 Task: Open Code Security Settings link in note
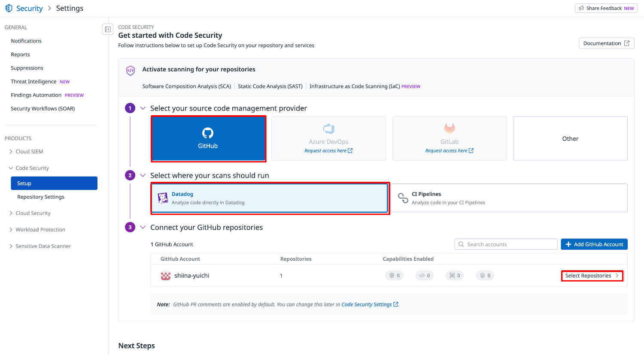click(370, 304)
